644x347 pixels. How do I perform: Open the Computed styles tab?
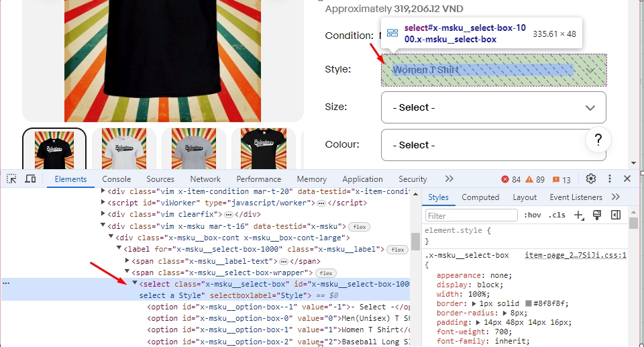480,197
